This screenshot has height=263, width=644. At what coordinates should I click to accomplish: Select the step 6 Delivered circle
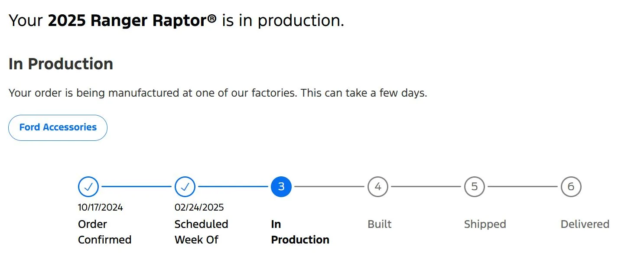[571, 187]
